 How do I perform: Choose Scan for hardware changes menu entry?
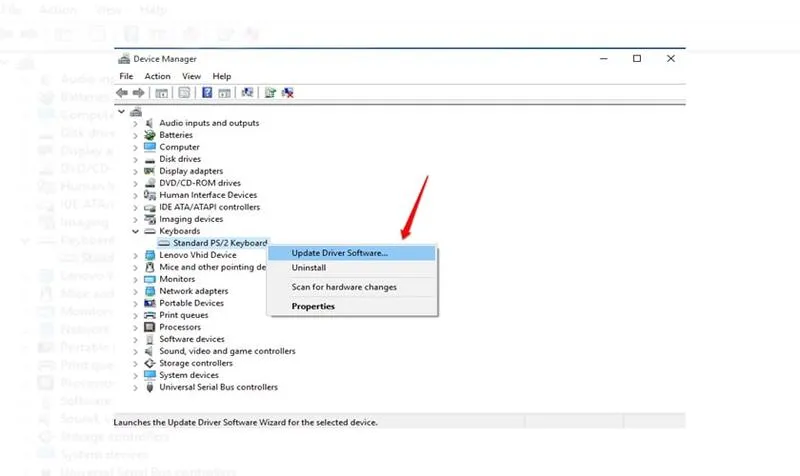(x=344, y=287)
